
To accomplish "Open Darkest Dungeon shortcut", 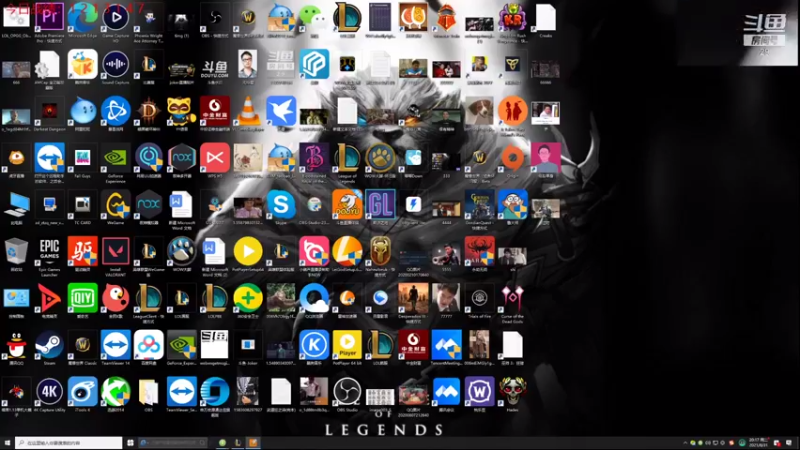I will 49,111.
